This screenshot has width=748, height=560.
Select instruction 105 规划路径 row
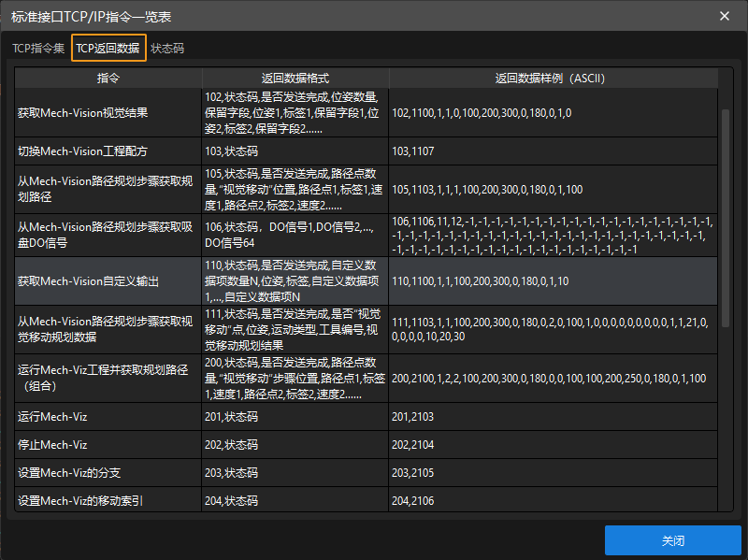pos(107,189)
